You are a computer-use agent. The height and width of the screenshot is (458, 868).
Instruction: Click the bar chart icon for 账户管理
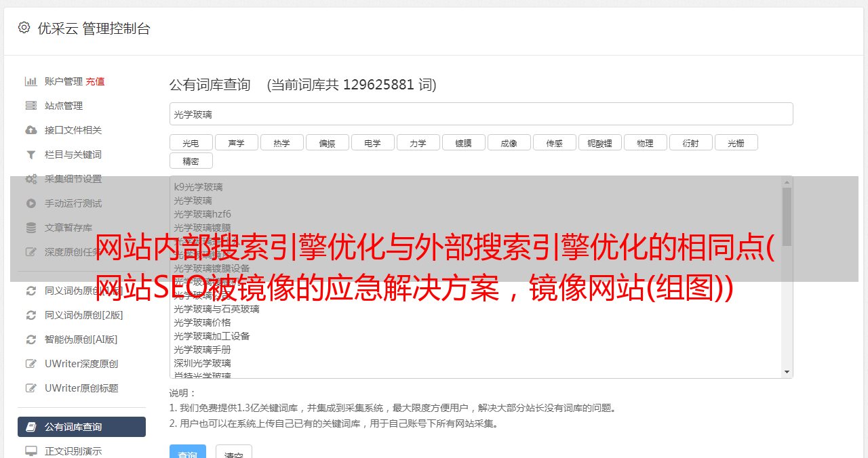click(31, 81)
